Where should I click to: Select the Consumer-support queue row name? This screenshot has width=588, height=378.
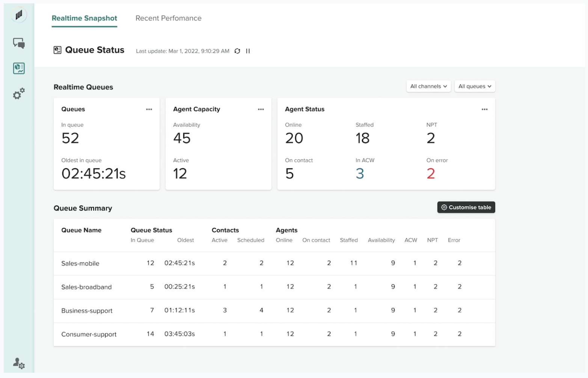point(89,334)
